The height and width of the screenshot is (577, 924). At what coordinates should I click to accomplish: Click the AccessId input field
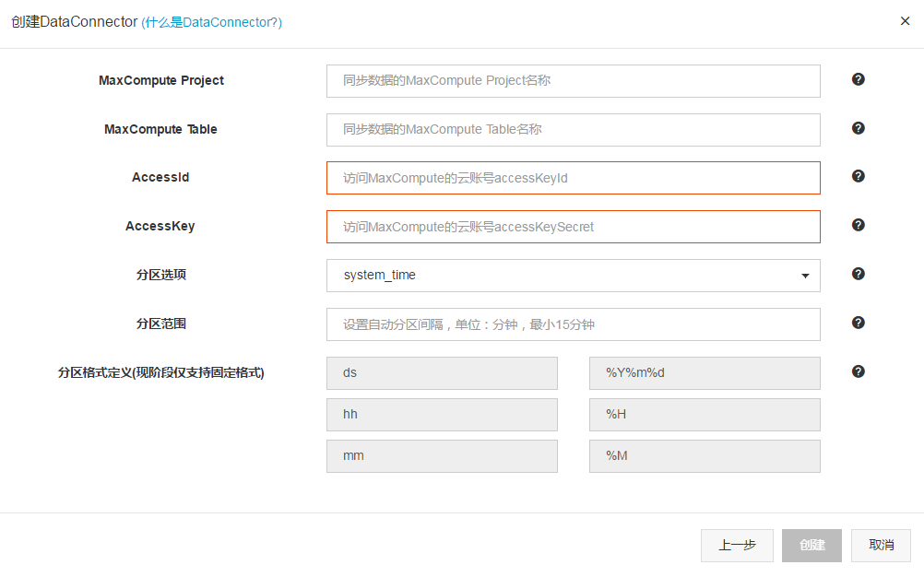(x=574, y=178)
